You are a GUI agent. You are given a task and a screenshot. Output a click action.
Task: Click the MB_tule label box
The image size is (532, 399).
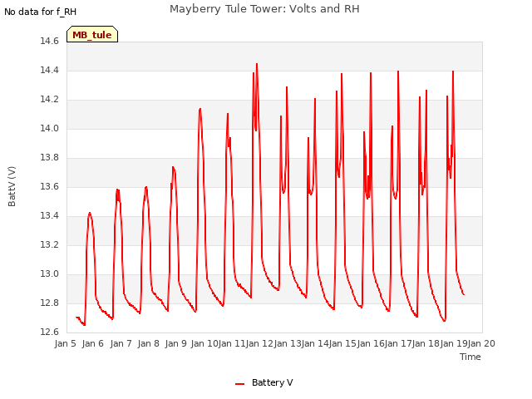(x=92, y=34)
